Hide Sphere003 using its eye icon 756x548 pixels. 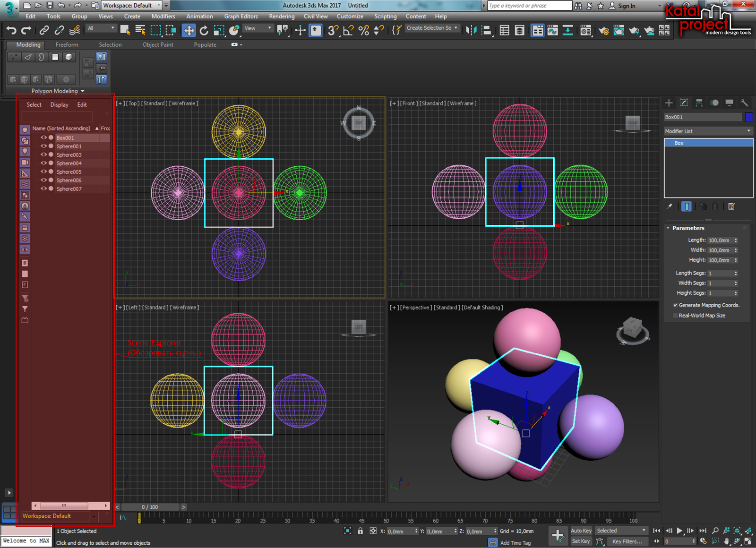(43, 154)
